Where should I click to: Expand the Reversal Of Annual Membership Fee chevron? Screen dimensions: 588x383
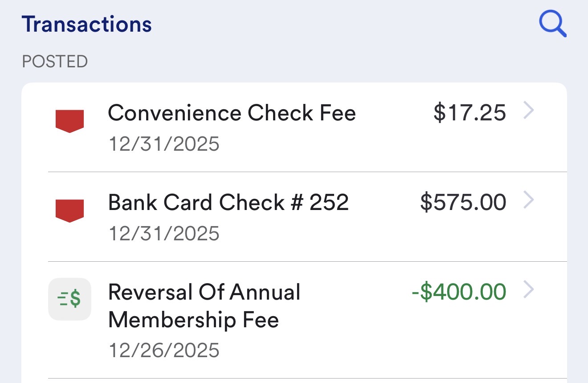(x=528, y=290)
